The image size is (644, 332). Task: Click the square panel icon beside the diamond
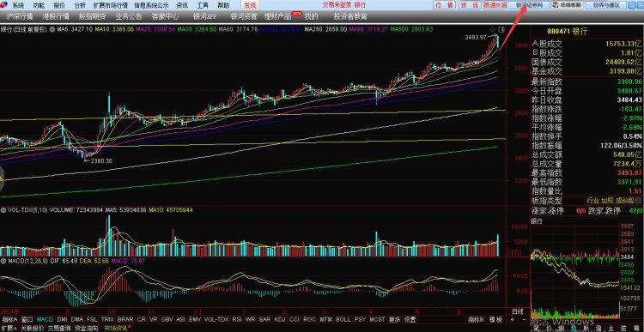501,29
